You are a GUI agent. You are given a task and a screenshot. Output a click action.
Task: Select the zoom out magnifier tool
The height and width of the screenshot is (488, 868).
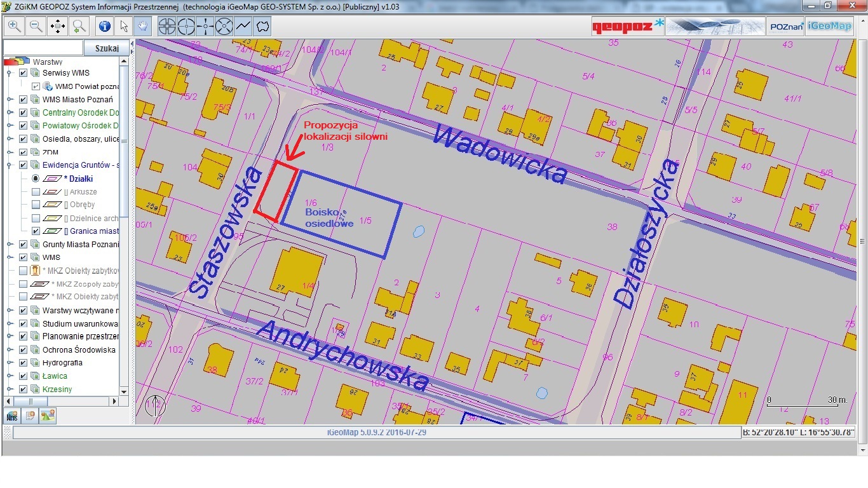tap(36, 26)
